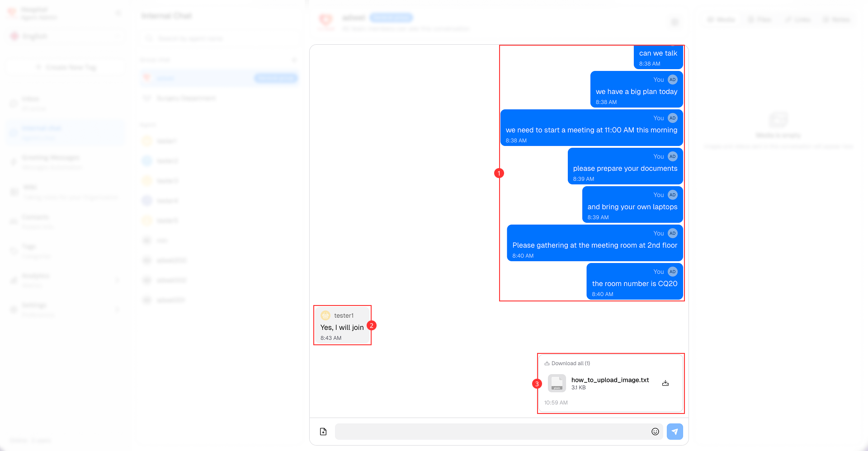Focus the message input field
Image resolution: width=868 pixels, height=451 pixels.
[x=491, y=432]
